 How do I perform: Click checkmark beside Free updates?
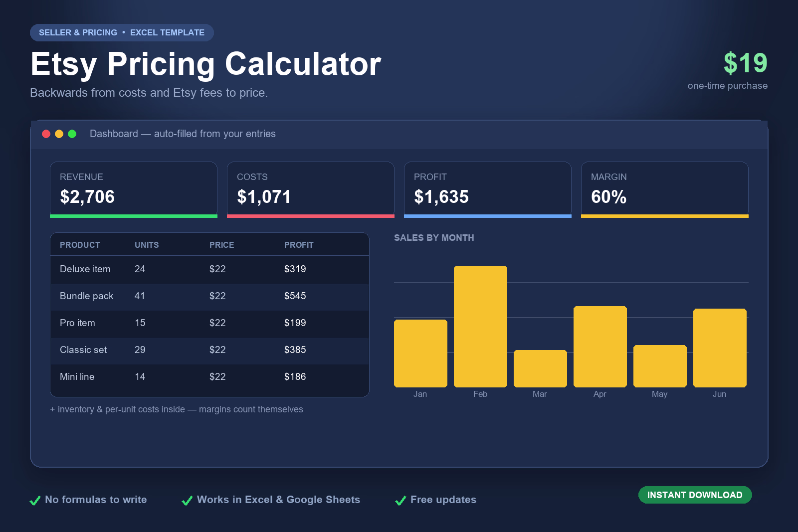(400, 500)
